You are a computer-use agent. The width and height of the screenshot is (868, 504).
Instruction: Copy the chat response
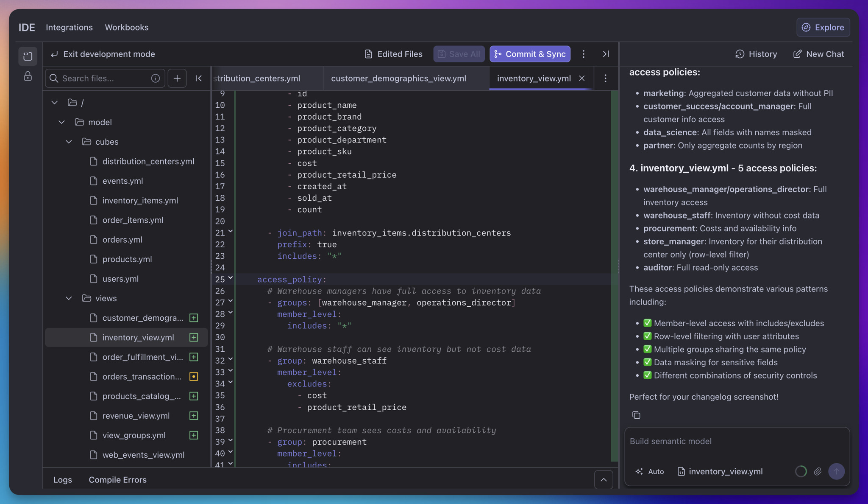636,415
